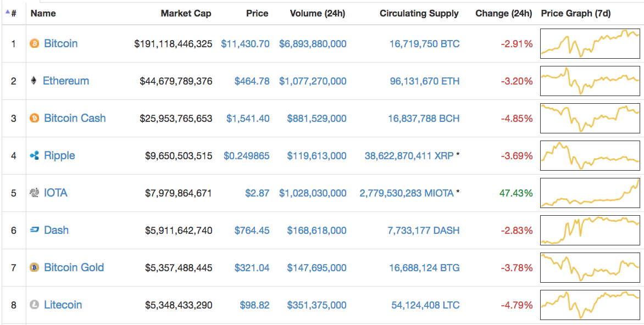This screenshot has width=644, height=325.
Task: Click Litecoin's 24h volume $351,375,000
Action: 317,305
